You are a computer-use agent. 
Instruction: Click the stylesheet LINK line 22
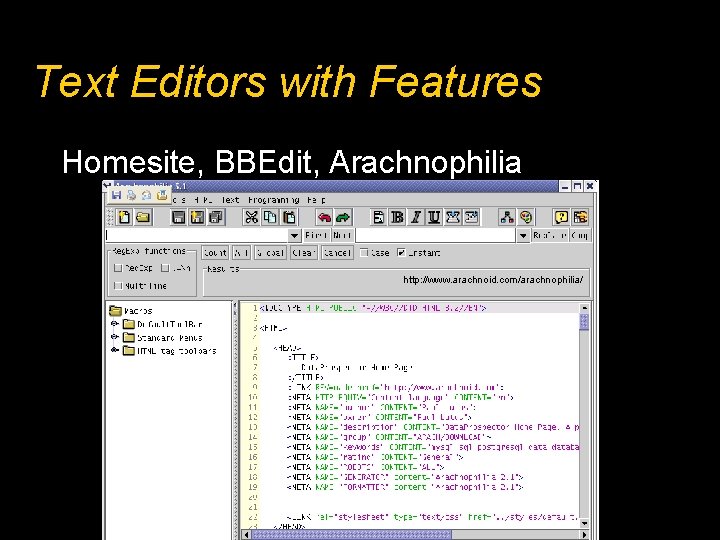tap(432, 517)
